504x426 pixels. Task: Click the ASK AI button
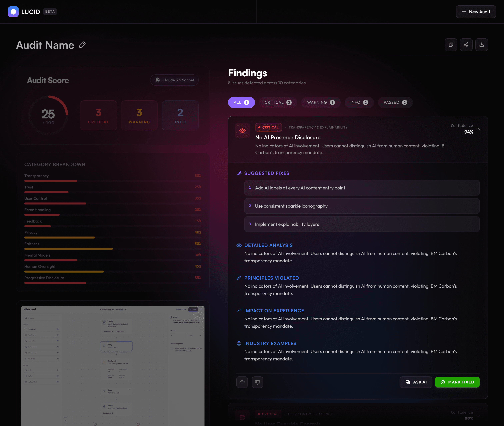click(416, 382)
